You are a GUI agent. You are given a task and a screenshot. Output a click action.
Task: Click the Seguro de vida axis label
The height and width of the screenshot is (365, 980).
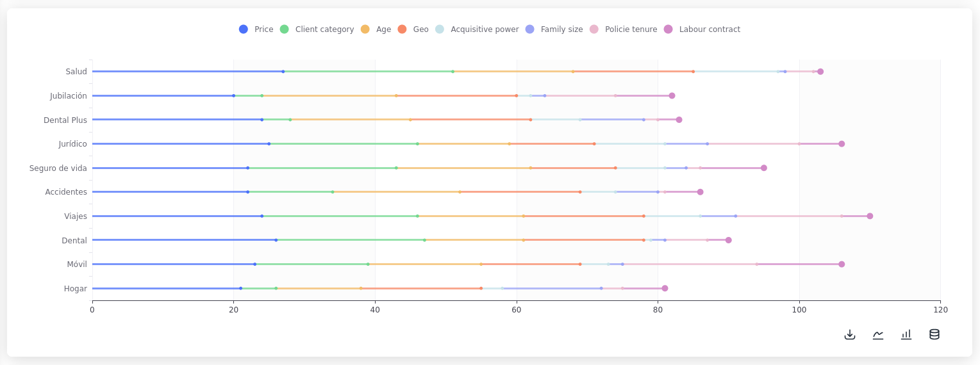click(x=58, y=168)
